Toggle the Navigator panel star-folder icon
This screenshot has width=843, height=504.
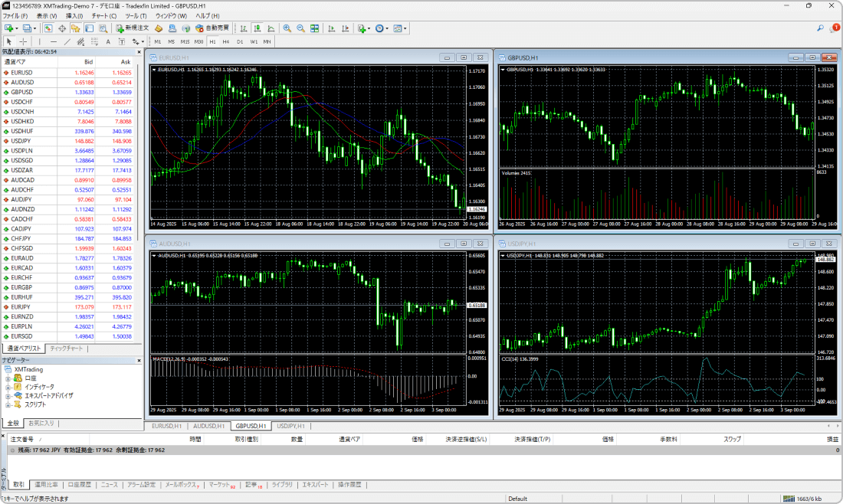point(75,28)
